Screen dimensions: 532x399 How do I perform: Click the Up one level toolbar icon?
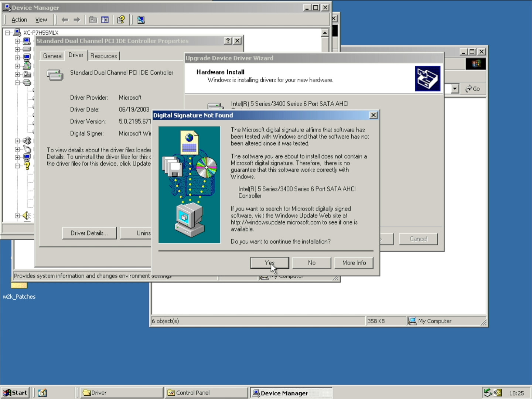93,20
